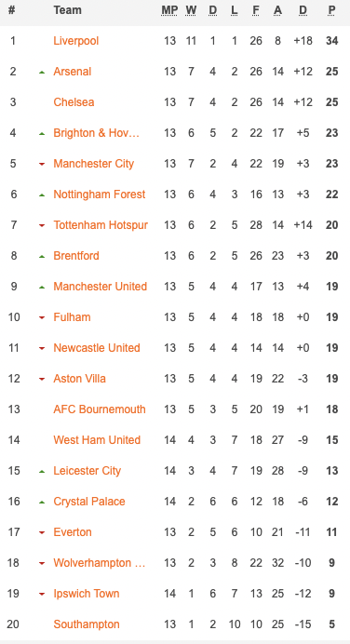The height and width of the screenshot is (644, 350).
Task: Click the West Ham United link
Action: 97,440
